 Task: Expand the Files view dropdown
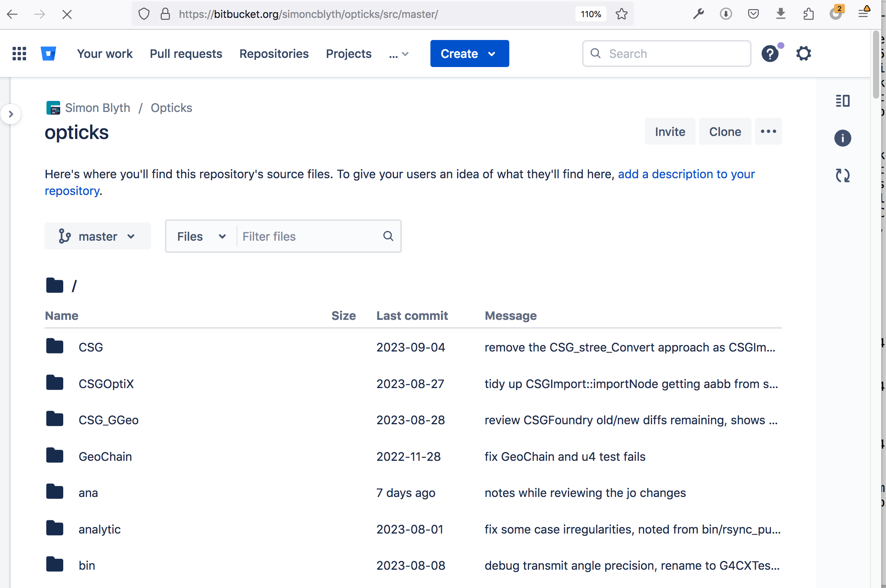221,236
